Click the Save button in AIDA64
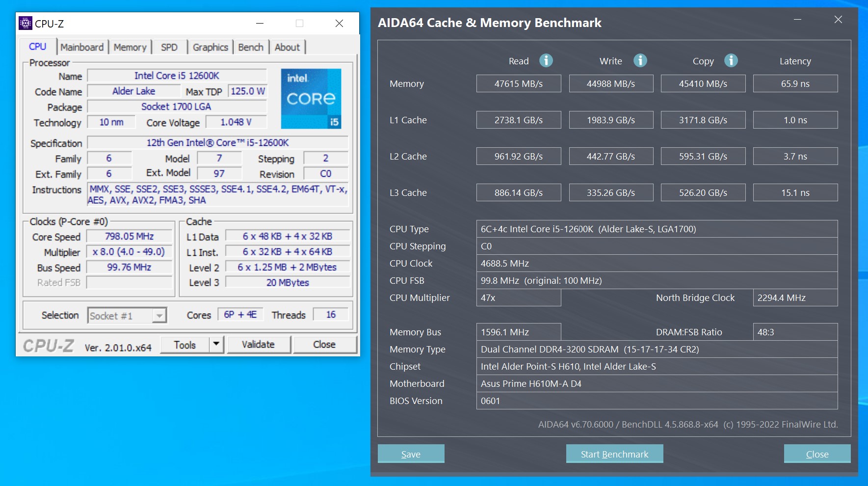 point(411,454)
